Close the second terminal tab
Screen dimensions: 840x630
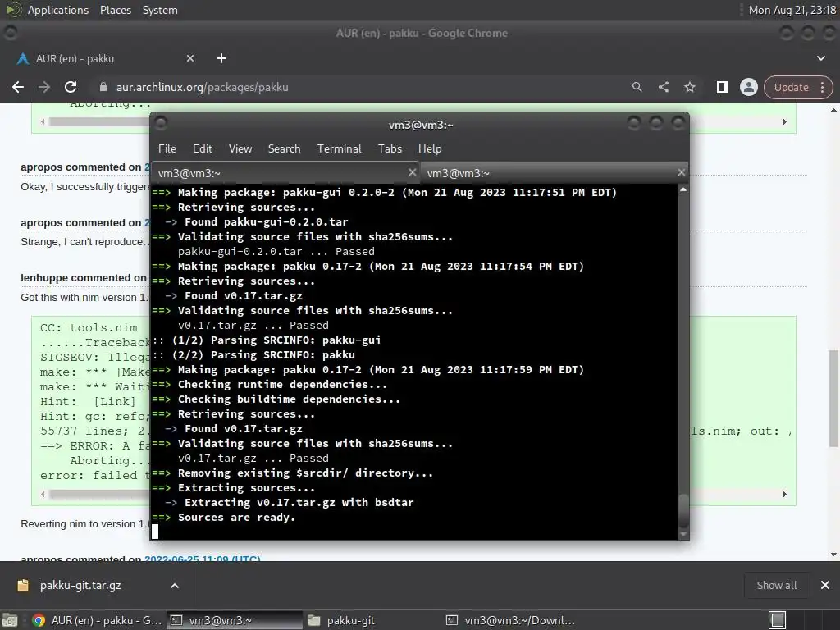pyautogui.click(x=681, y=172)
